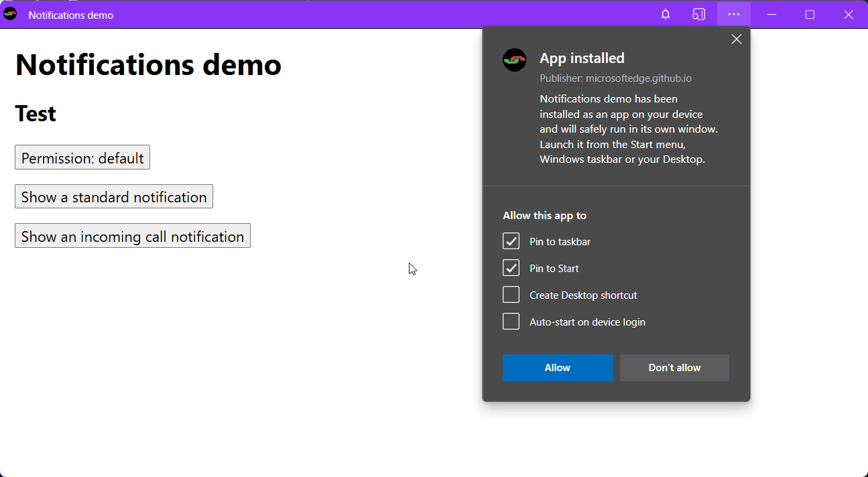
Task: Click the Test subheading
Action: click(x=36, y=114)
